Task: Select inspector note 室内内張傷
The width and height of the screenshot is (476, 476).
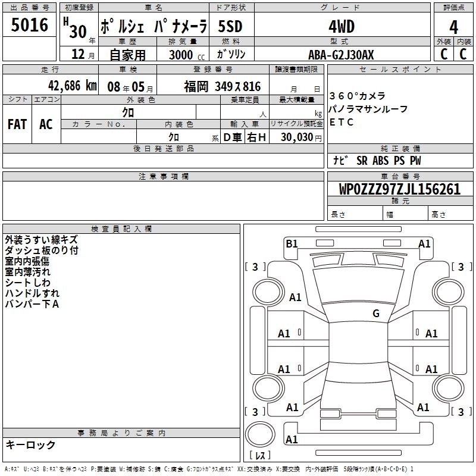Action: pyautogui.click(x=27, y=261)
